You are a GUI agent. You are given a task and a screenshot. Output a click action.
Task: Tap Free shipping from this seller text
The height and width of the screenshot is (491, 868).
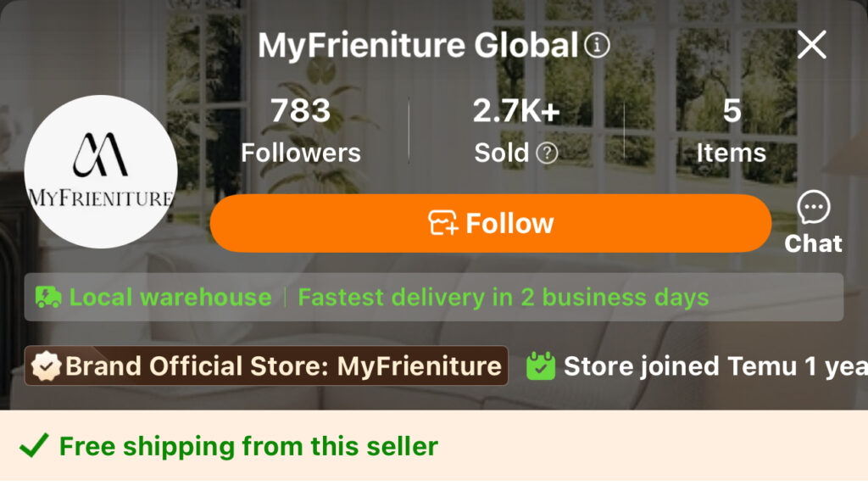pyautogui.click(x=248, y=446)
